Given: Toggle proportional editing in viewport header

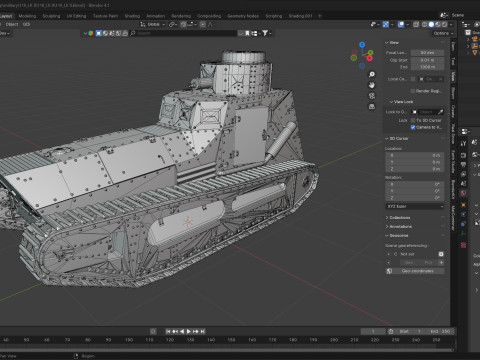Looking at the screenshot, I should coord(203,24).
